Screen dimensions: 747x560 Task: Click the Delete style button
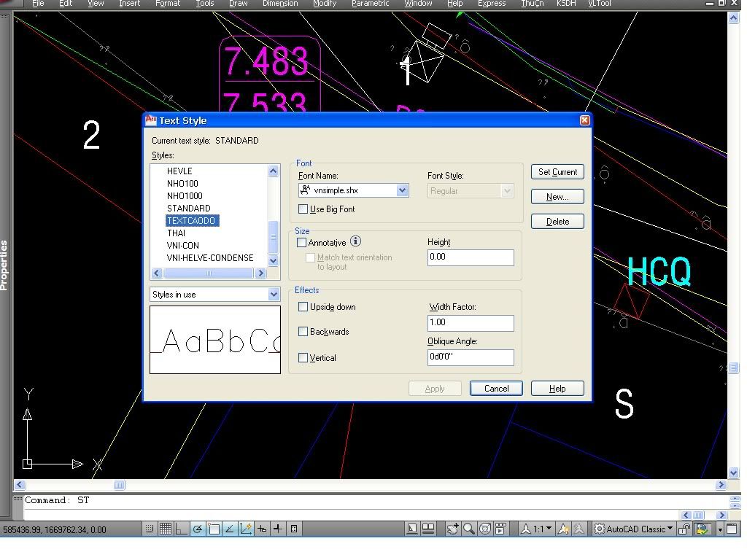(557, 222)
